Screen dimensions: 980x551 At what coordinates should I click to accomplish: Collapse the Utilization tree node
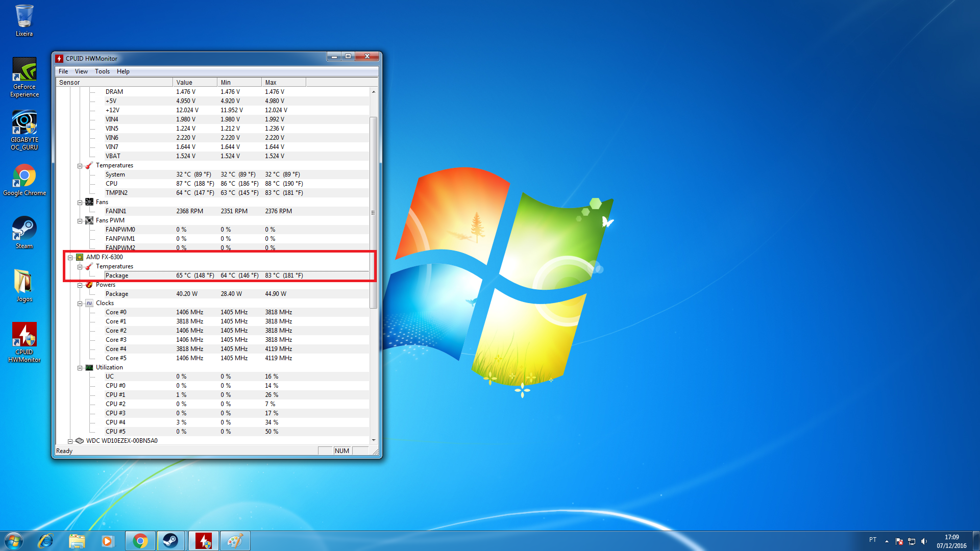coord(80,368)
